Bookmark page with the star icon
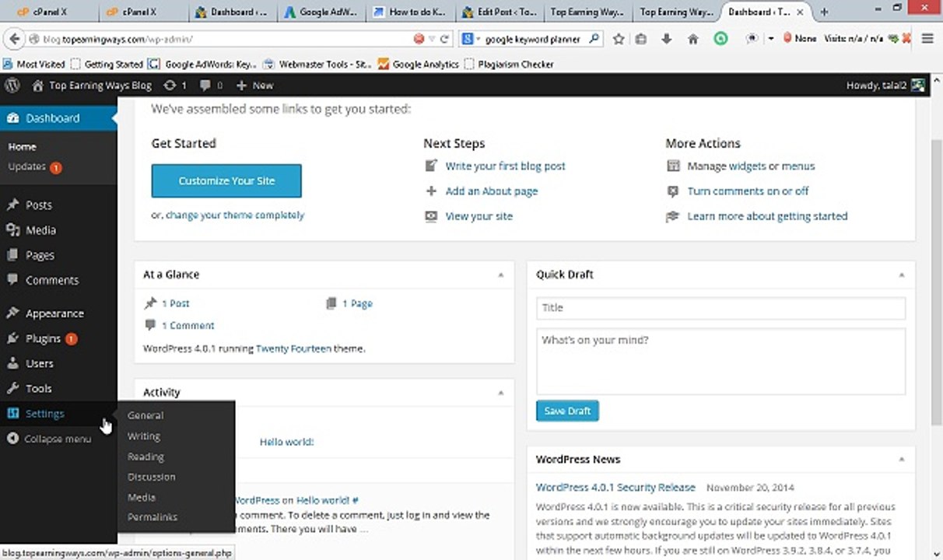Viewport: 943px width, 560px height. point(619,38)
